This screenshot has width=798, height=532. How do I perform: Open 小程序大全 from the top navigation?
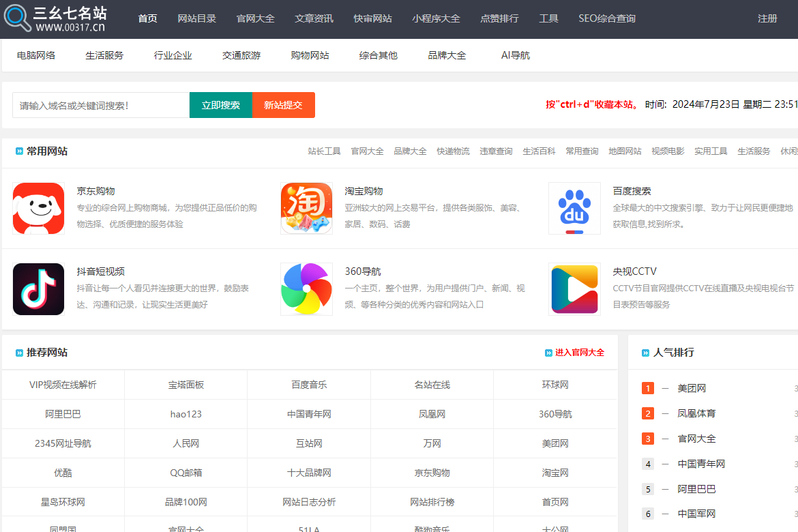click(x=436, y=19)
